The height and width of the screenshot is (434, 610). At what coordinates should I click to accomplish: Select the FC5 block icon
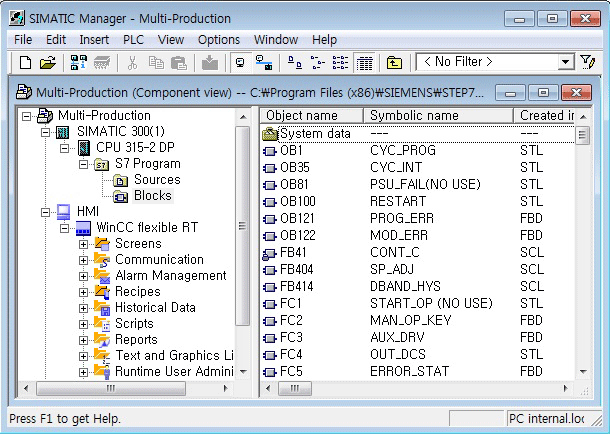tap(270, 372)
